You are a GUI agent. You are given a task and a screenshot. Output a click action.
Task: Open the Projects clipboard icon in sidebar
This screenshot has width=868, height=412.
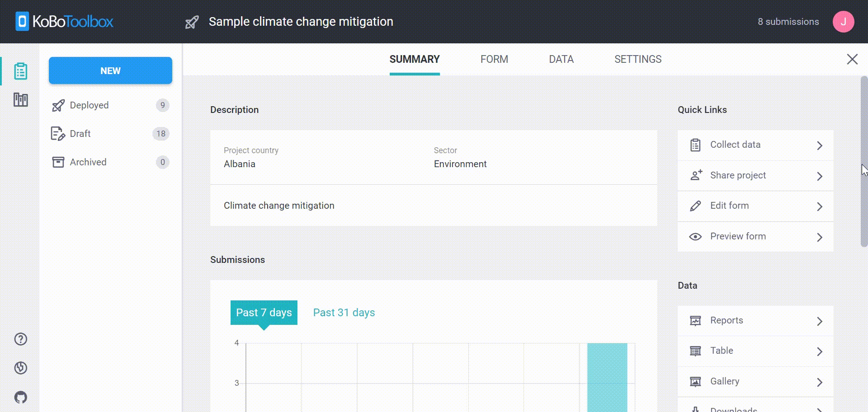click(x=20, y=71)
